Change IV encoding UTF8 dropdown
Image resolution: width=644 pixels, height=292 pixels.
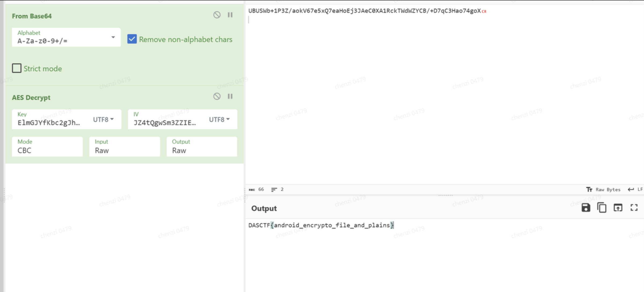click(219, 119)
